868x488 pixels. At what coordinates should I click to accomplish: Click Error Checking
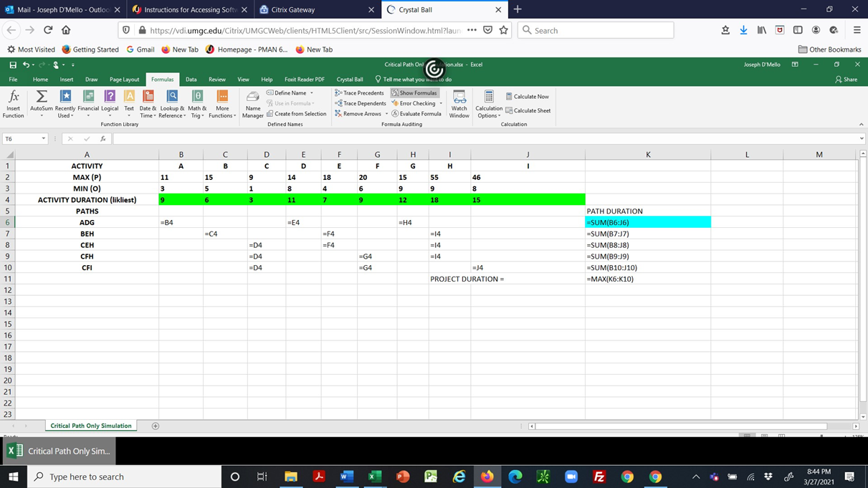414,103
